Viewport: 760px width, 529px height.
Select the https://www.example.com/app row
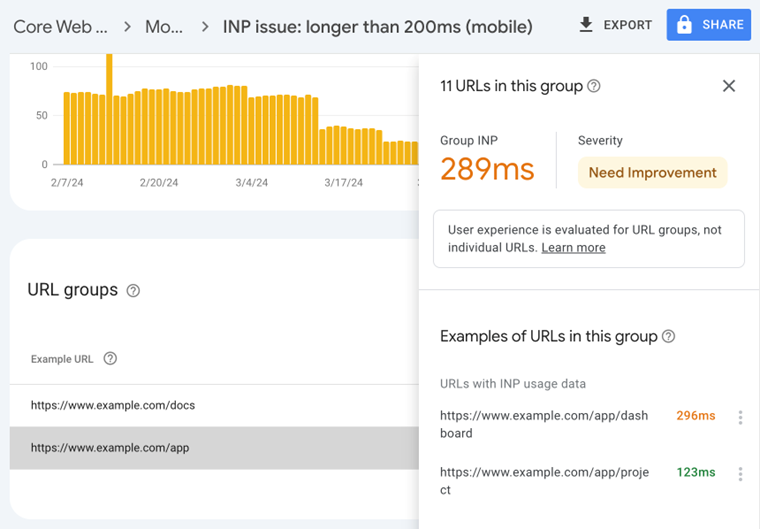[x=110, y=448]
